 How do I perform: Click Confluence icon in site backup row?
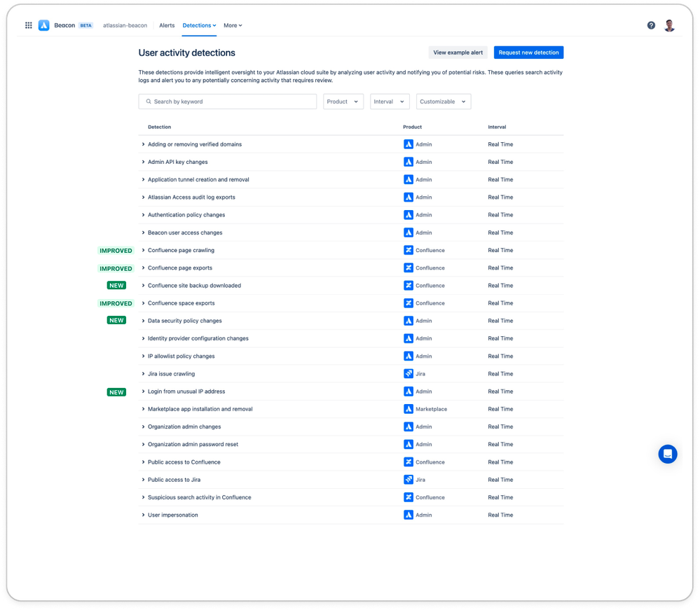point(409,286)
